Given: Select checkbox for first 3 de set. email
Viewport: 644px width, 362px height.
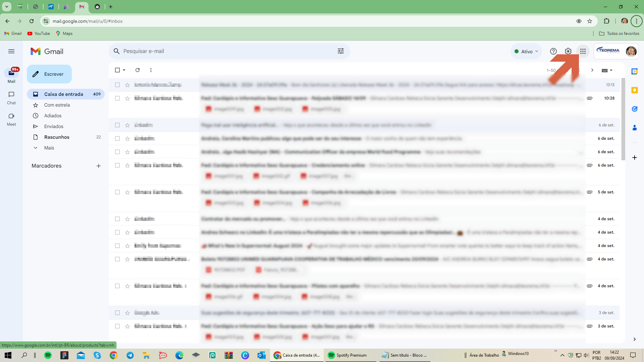Looking at the screenshot, I should pyautogui.click(x=117, y=313).
